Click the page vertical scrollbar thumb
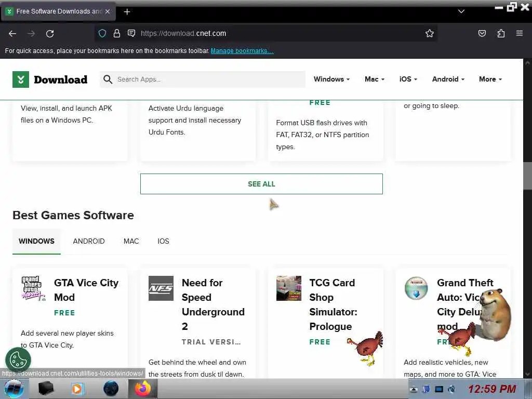532x399 pixels. click(x=527, y=176)
